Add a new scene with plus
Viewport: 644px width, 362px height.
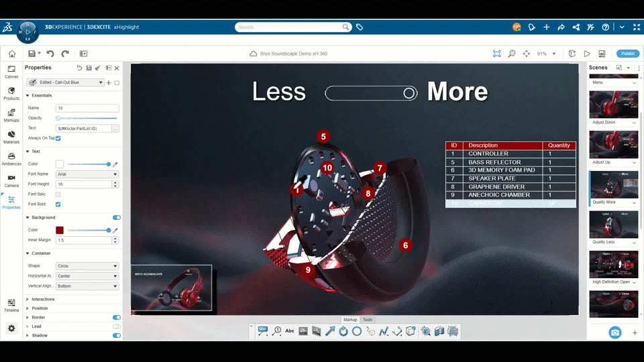(635, 333)
